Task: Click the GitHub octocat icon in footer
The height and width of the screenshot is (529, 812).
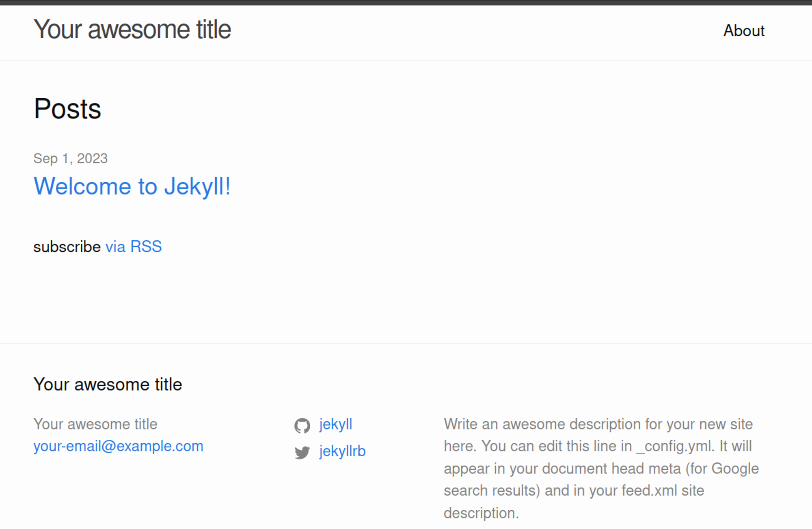Action: click(x=302, y=425)
